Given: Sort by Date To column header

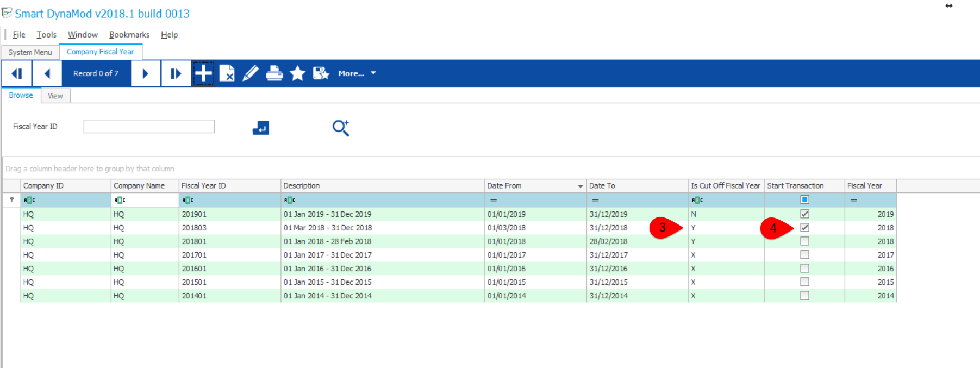Looking at the screenshot, I should point(638,186).
